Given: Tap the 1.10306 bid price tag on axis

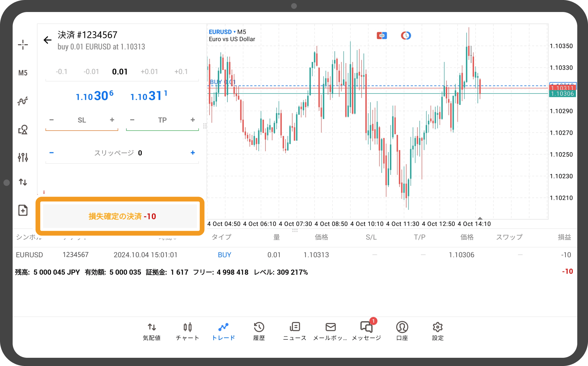Looking at the screenshot, I should [x=562, y=94].
